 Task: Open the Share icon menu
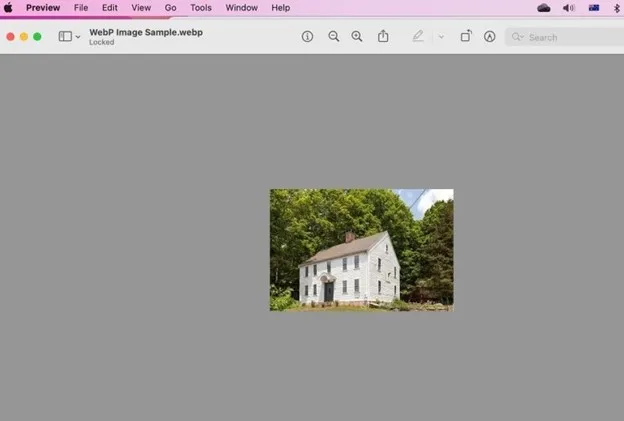[383, 37]
